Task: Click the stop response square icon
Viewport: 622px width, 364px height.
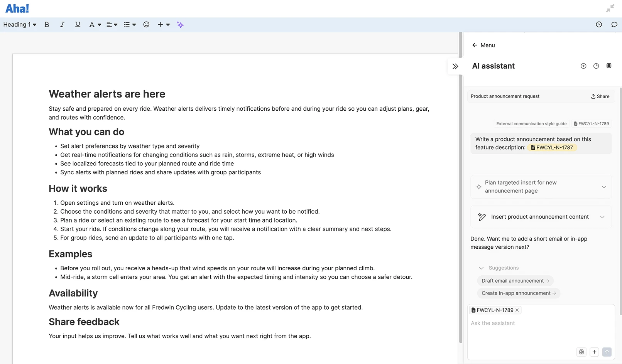Action: pyautogui.click(x=609, y=66)
